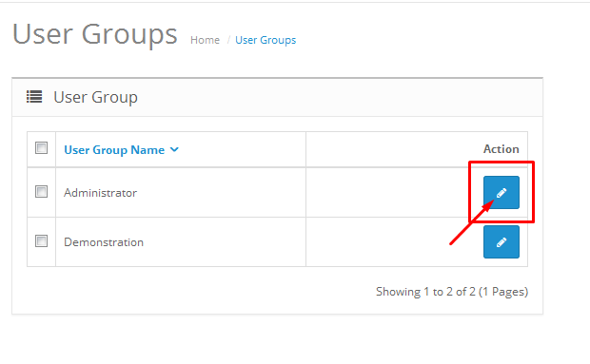Sort by the User Group Name column
590x364 pixels.
[x=114, y=150]
